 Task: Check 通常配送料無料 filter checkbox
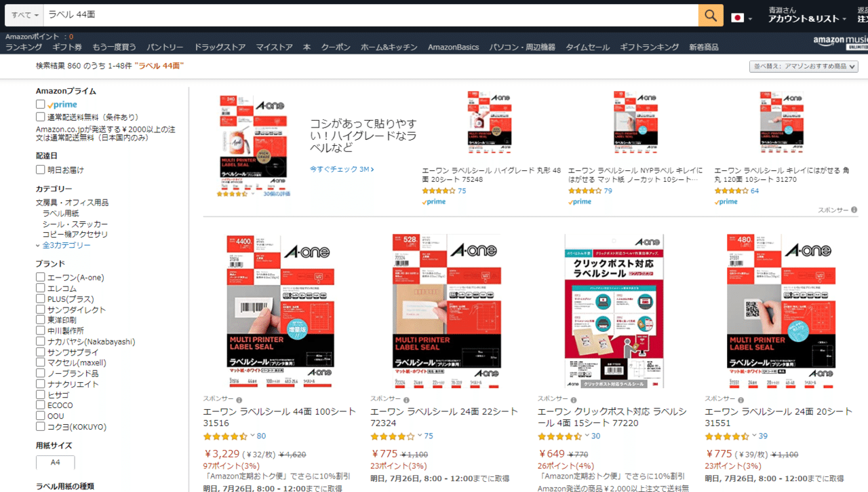tap(41, 117)
